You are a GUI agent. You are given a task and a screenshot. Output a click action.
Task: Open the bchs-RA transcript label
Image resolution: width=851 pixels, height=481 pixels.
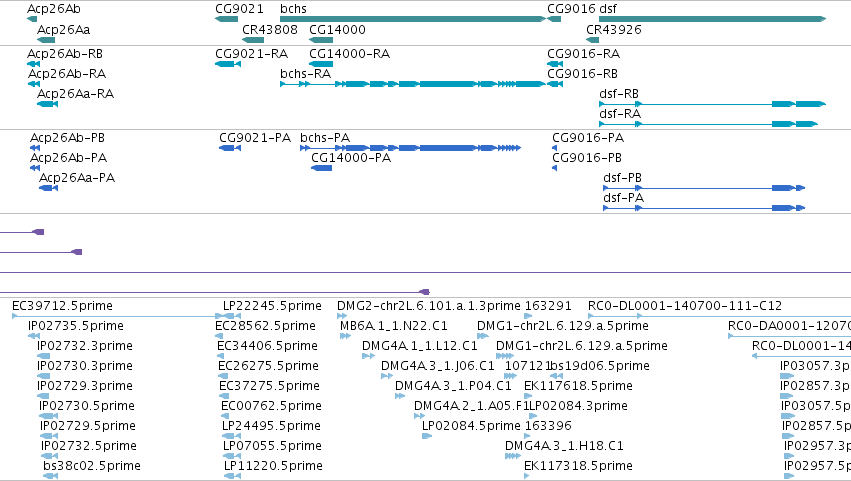(x=306, y=74)
